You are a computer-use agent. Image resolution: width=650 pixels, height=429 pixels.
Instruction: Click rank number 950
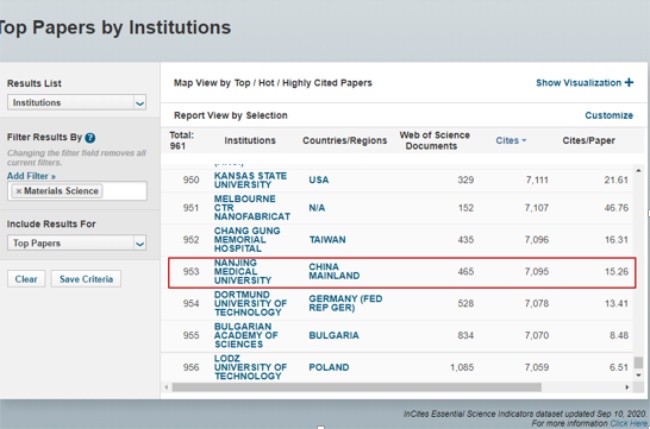191,180
